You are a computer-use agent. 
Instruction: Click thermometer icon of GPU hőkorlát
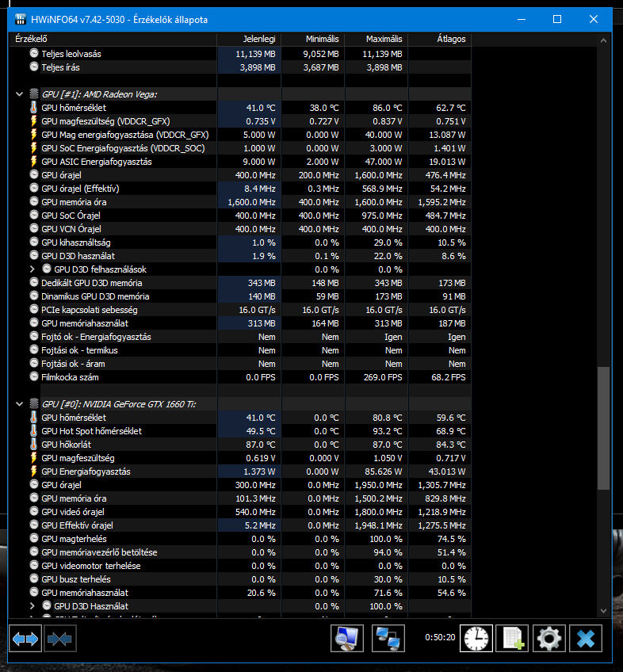[x=34, y=444]
